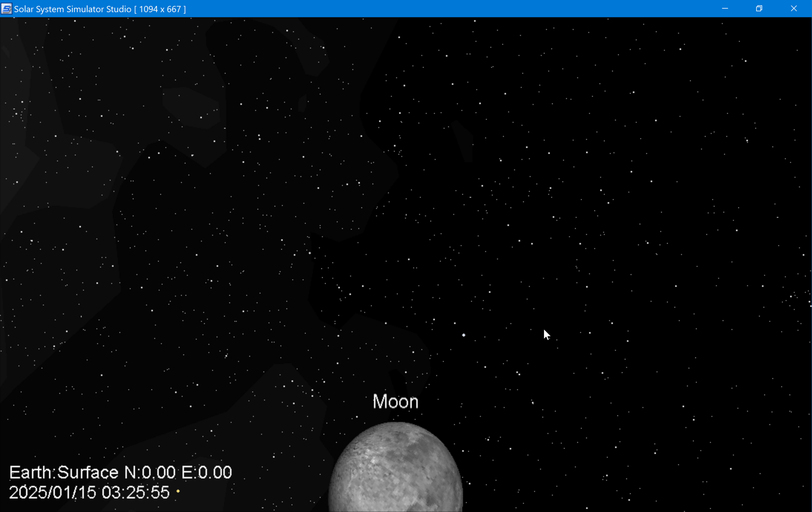
Task: Click the [ 1094 x 667 ] size text
Action: tap(160, 9)
